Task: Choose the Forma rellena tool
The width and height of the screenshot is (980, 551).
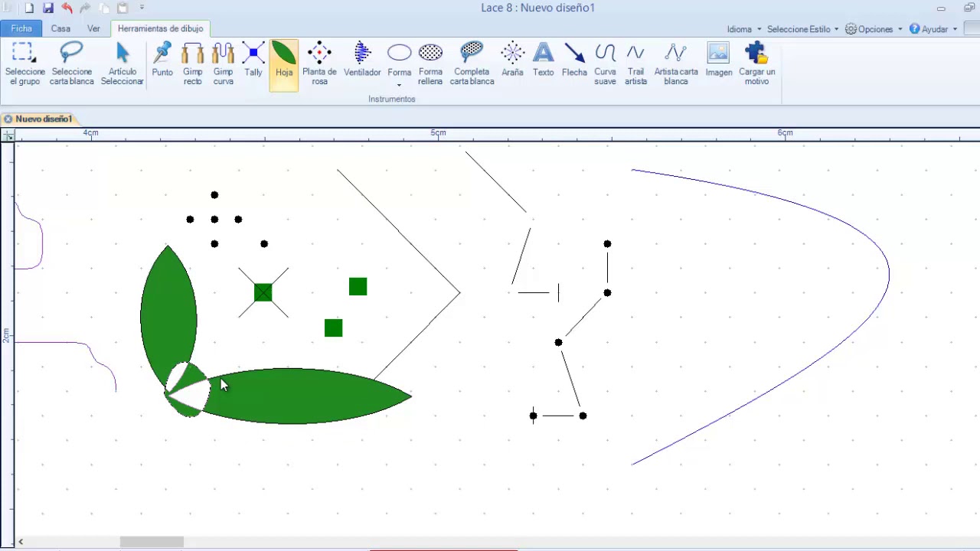Action: pos(430,64)
